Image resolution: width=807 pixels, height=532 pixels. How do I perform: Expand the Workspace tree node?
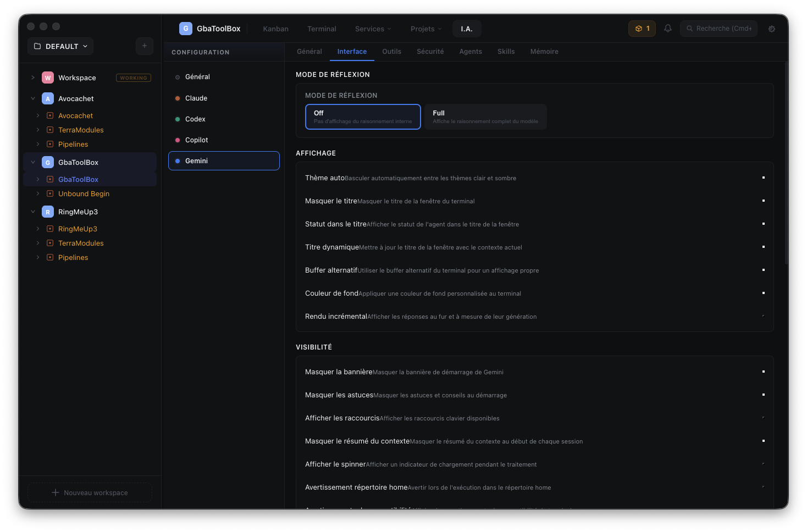pos(33,77)
